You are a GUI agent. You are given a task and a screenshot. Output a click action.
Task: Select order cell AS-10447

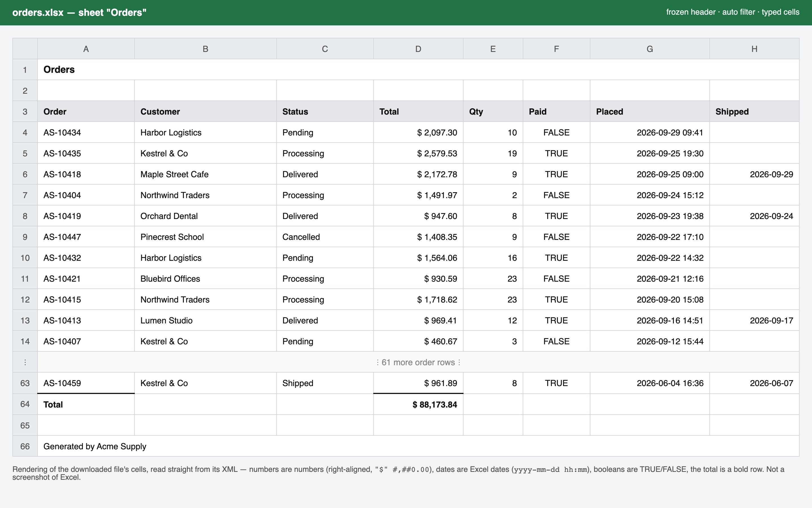[86, 237]
